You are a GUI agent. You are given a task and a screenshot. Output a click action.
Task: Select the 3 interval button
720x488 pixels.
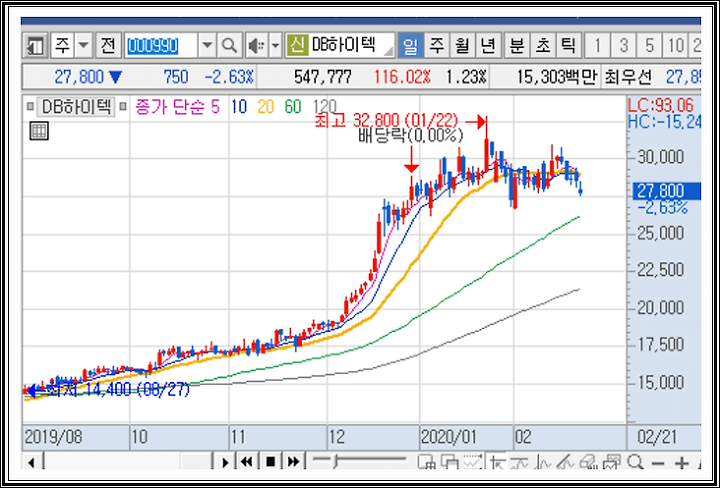(623, 45)
